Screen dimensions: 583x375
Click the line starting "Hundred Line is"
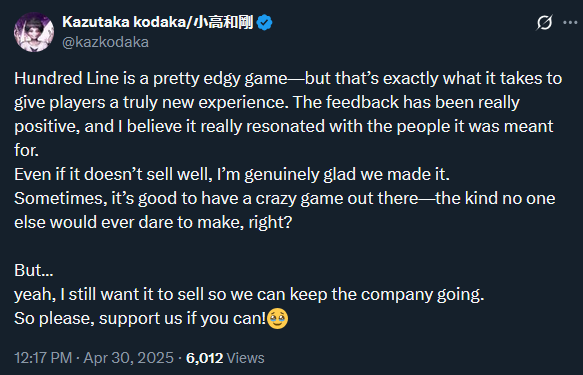[288, 78]
